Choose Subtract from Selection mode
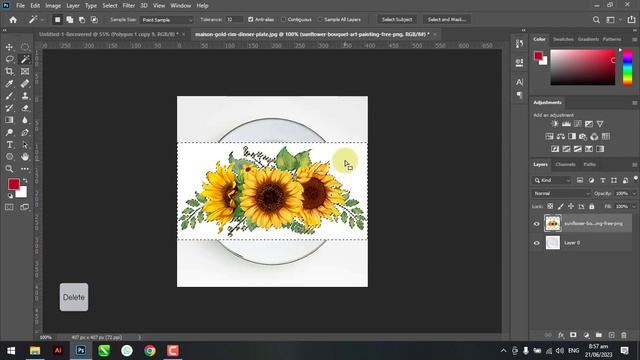 coord(82,20)
